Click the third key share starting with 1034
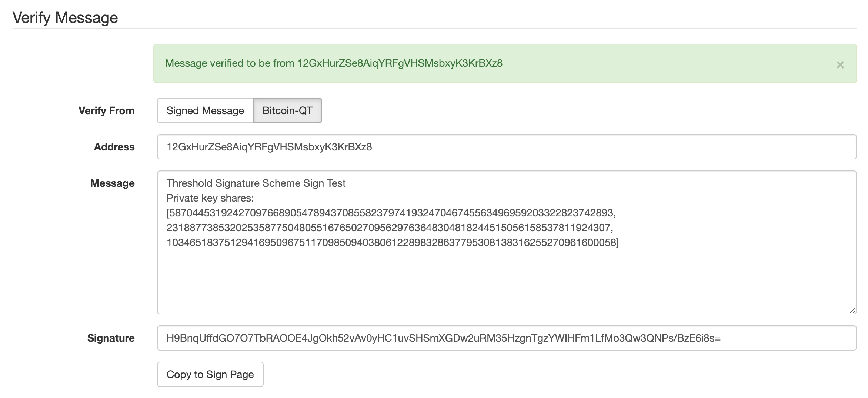Viewport: 868px width, 398px height. [x=393, y=242]
